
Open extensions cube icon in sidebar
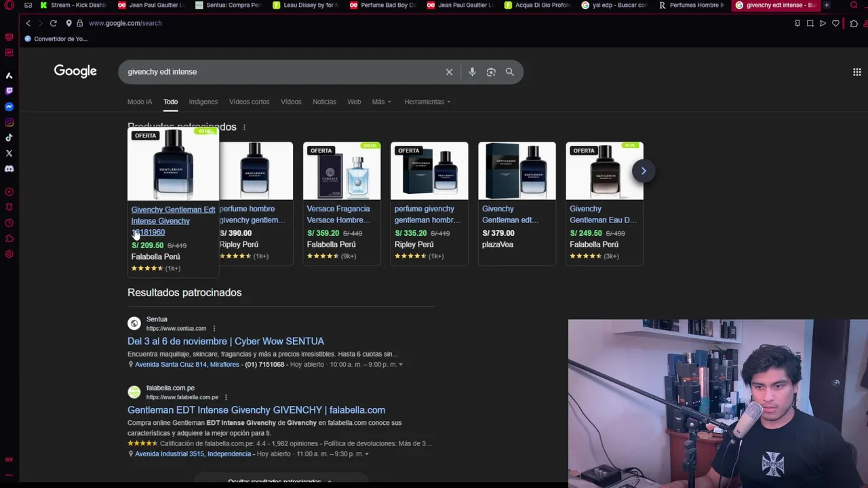9,239
